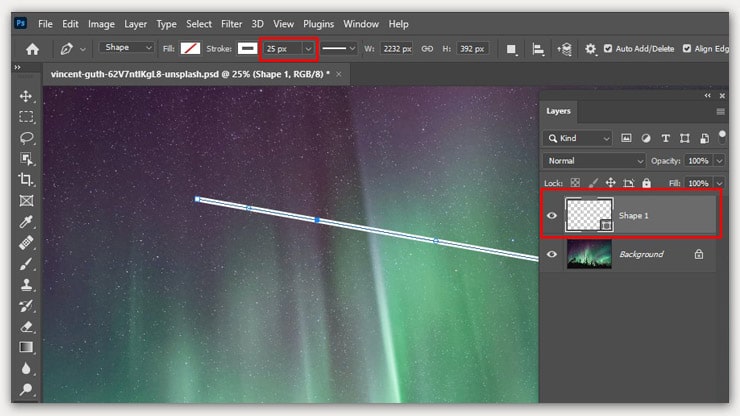Open the stroke line type dropdown
Screen dimensions: 740x416
click(338, 49)
